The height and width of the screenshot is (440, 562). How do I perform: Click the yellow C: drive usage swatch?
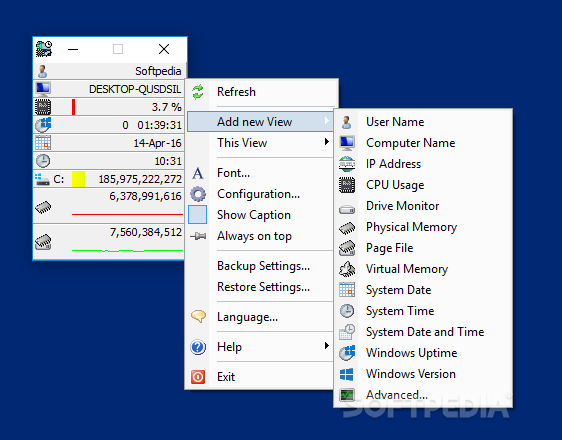pyautogui.click(x=78, y=179)
